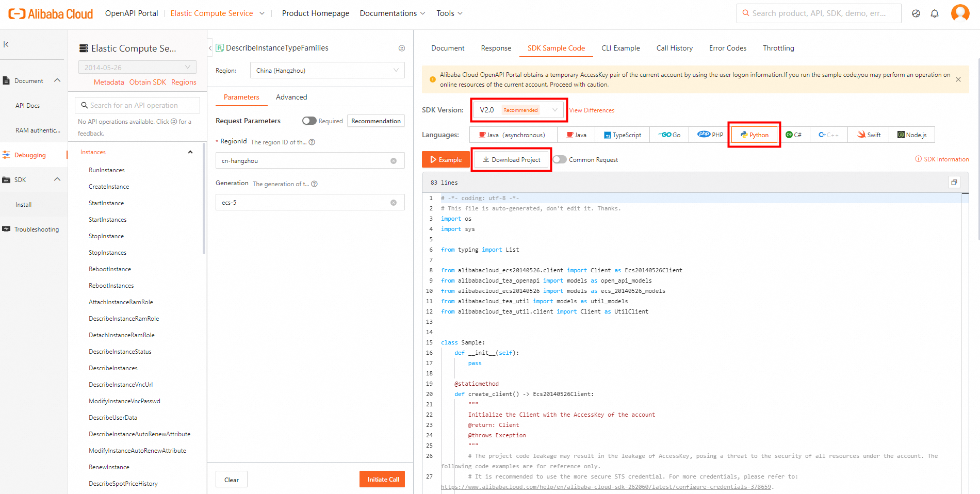Open the Obtain SDK link
This screenshot has height=494, width=980.
[x=148, y=82]
